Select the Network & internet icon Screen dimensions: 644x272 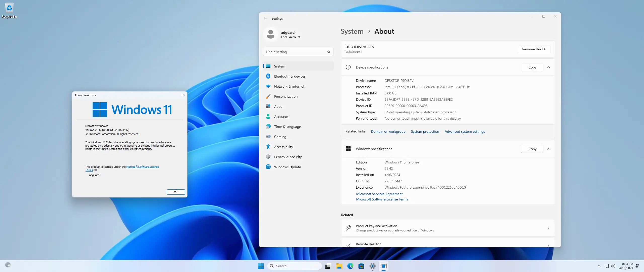coord(268,86)
